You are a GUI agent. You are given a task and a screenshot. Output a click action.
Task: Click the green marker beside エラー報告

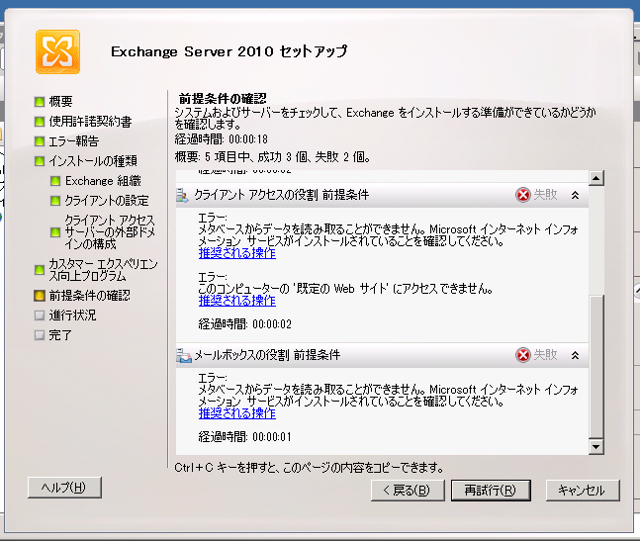pos(40,141)
